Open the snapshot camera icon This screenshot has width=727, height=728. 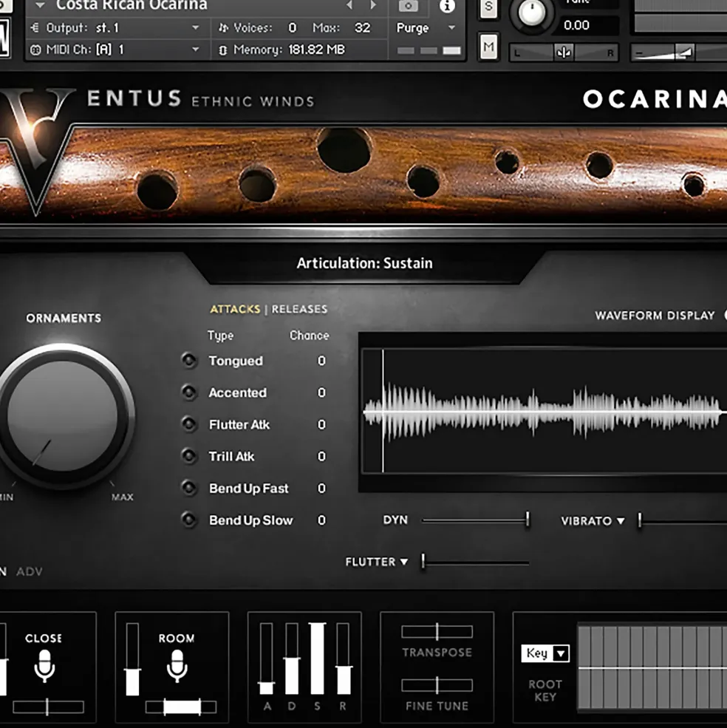[x=408, y=6]
